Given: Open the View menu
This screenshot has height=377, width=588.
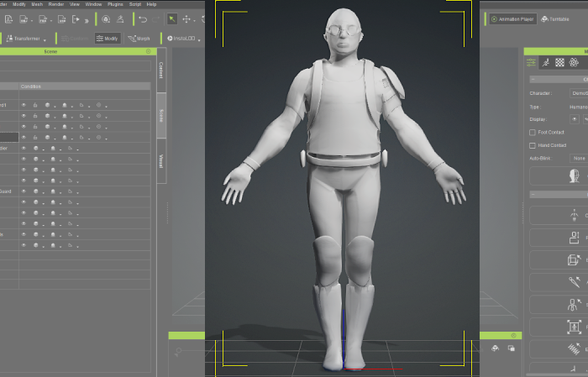Looking at the screenshot, I should [75, 4].
